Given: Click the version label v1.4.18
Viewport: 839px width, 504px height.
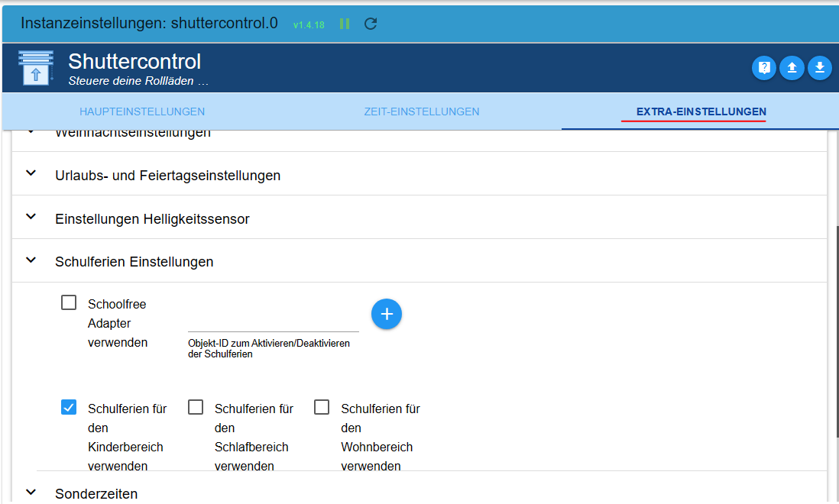Looking at the screenshot, I should coord(309,25).
